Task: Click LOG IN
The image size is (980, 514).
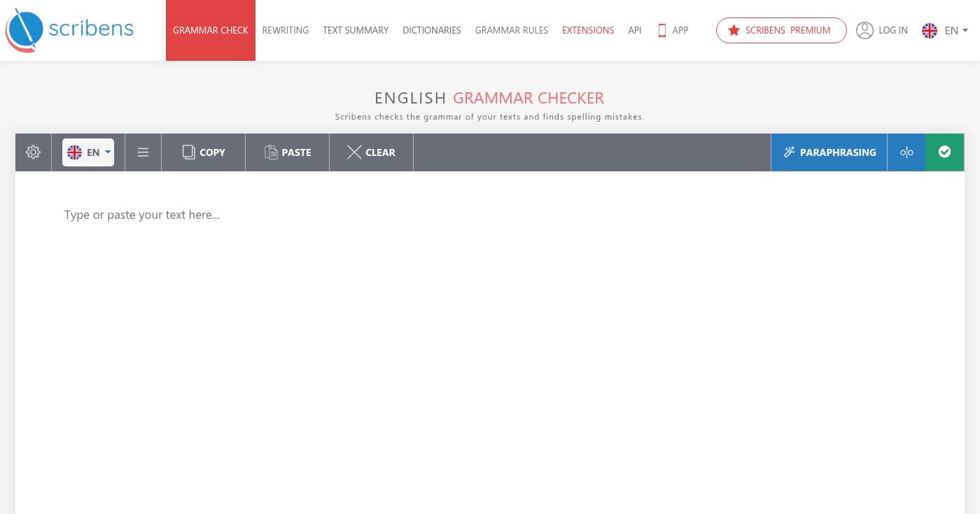Action: tap(892, 30)
